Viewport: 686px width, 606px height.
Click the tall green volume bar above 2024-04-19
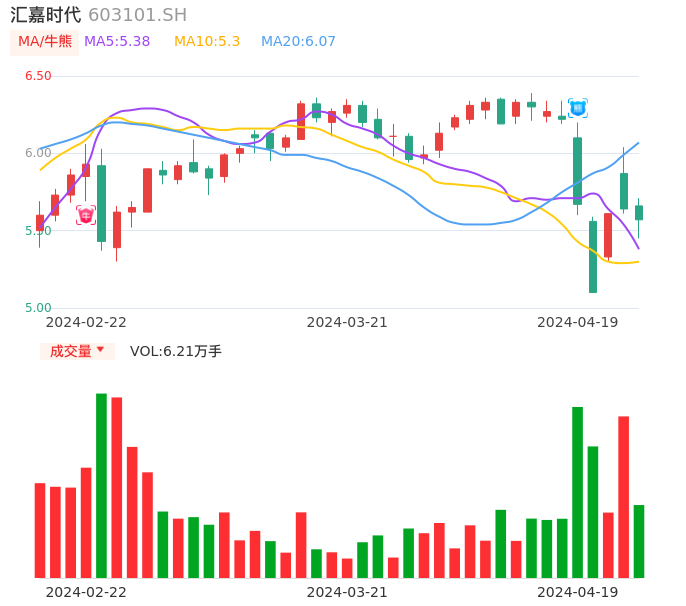[x=578, y=492]
